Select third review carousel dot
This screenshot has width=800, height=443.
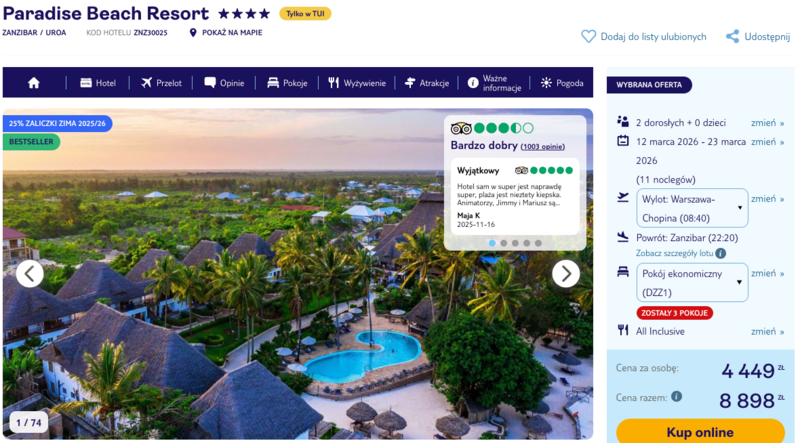pos(514,243)
